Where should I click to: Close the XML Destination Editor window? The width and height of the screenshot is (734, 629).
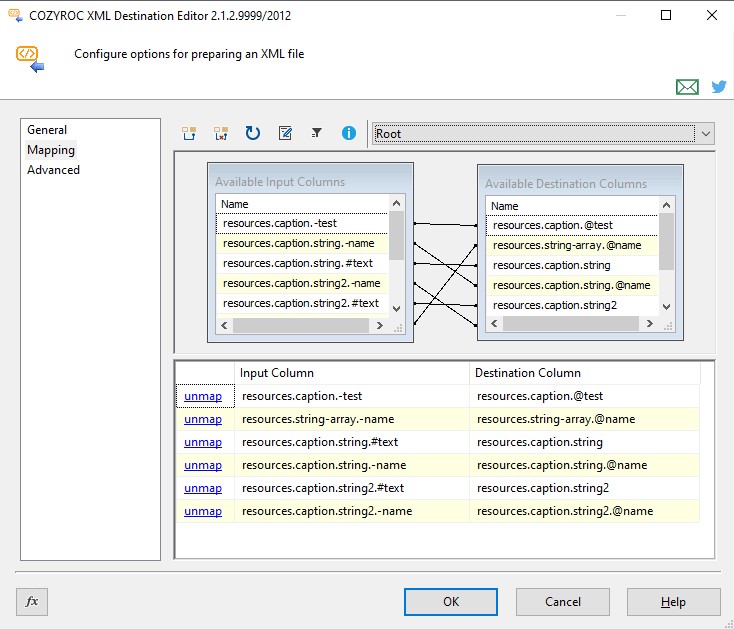pos(712,15)
